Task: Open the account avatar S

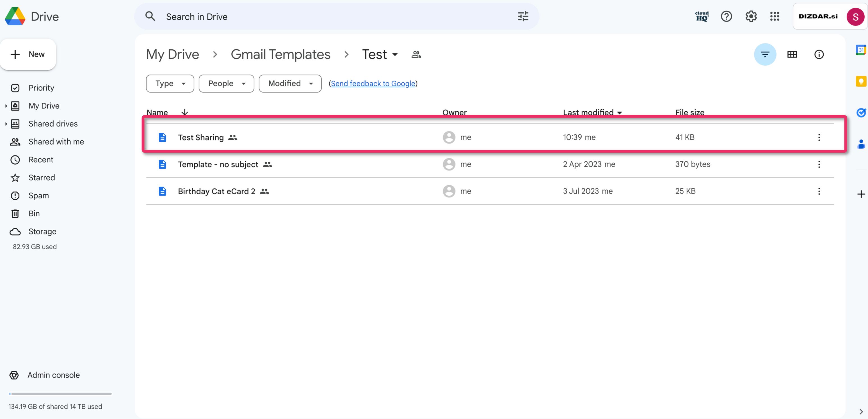Action: click(x=855, y=17)
